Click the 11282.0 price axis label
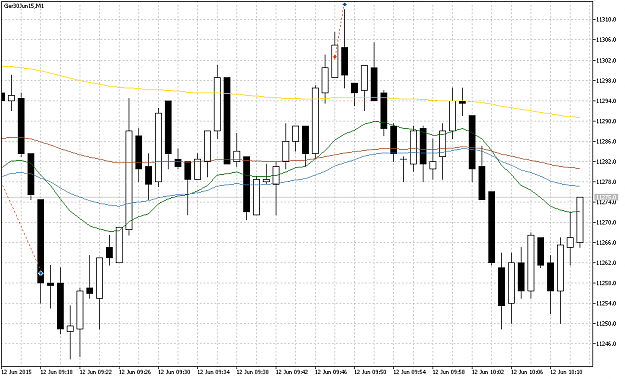This screenshot has height=379, width=625. [606, 162]
